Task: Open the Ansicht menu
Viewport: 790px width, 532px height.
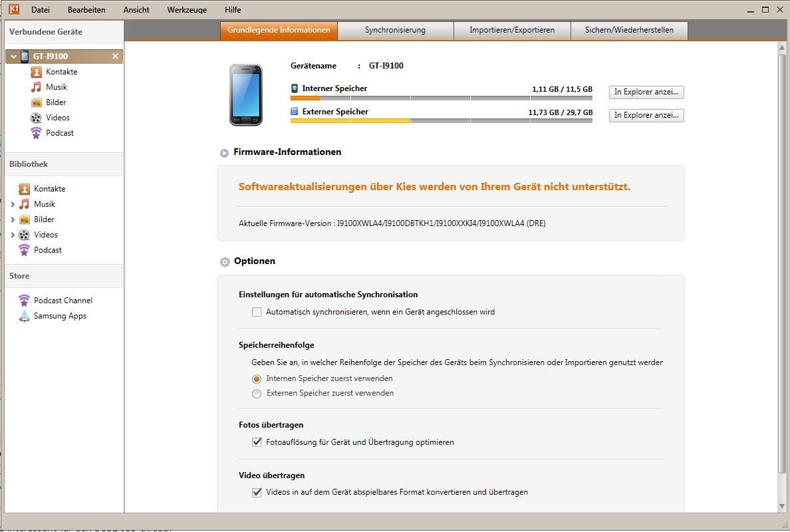Action: [136, 9]
